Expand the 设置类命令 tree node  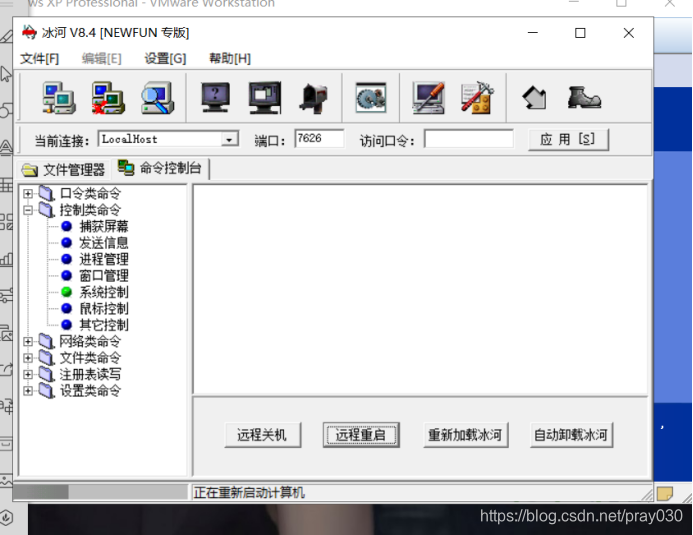[28, 391]
